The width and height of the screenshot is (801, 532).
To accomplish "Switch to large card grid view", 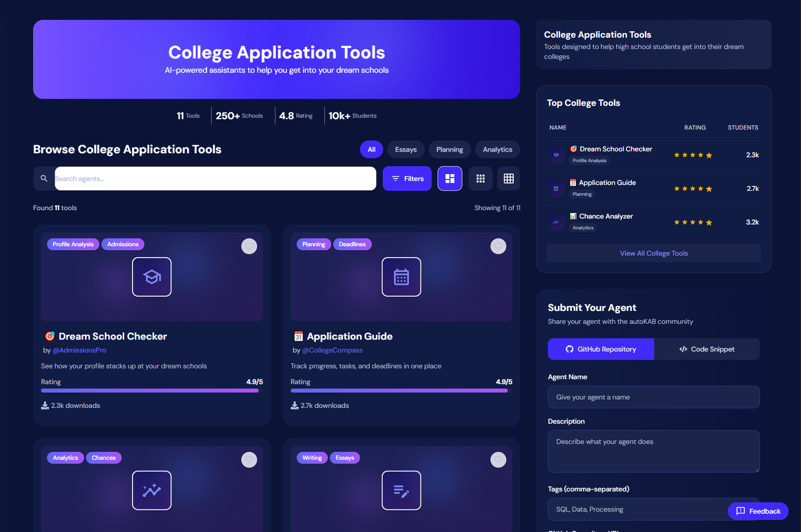I will pos(450,179).
